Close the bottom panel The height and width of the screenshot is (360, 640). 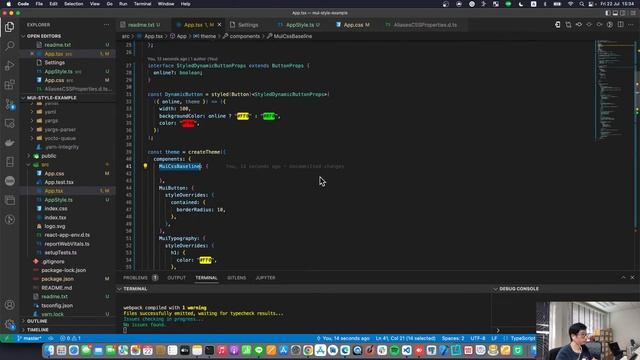(x=632, y=278)
